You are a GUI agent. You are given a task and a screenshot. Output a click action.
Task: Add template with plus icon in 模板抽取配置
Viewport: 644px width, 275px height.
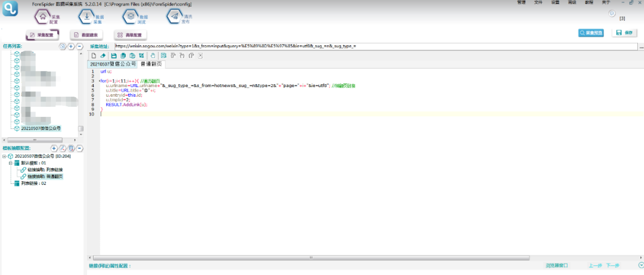point(54,148)
